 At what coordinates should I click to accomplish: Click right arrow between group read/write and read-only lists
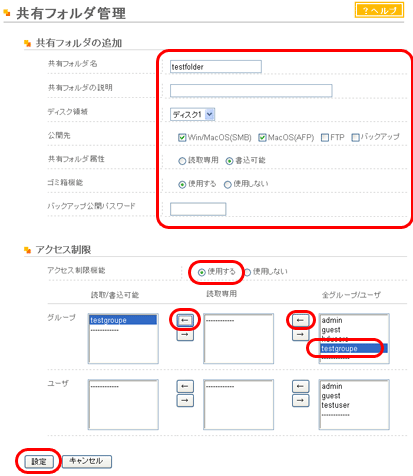coord(185,334)
